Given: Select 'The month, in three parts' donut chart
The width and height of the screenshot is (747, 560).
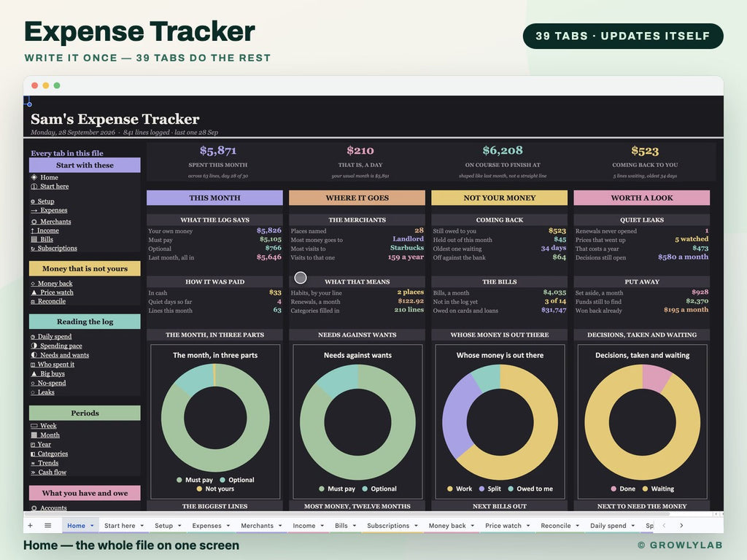Looking at the screenshot, I should point(215,421).
